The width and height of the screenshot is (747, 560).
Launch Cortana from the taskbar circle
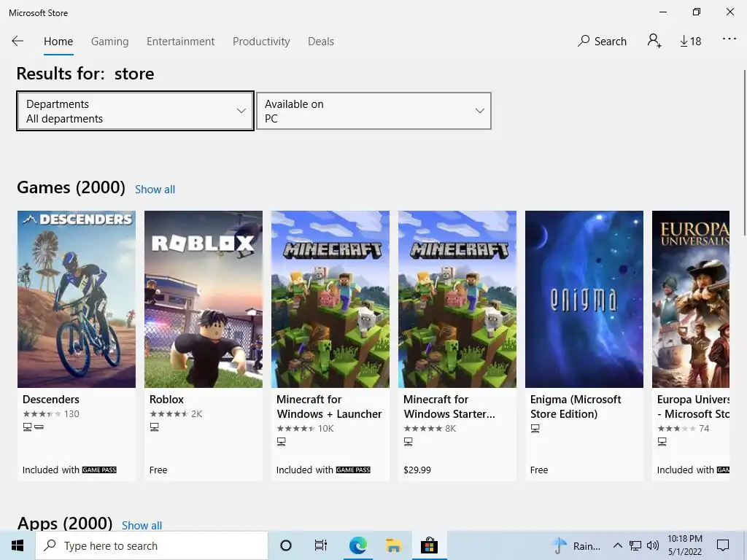click(286, 545)
